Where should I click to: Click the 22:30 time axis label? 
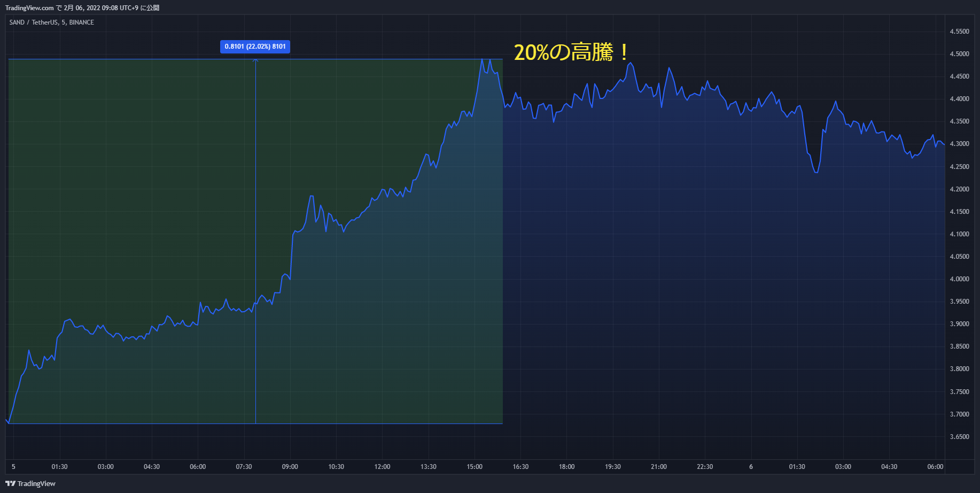(x=705, y=467)
